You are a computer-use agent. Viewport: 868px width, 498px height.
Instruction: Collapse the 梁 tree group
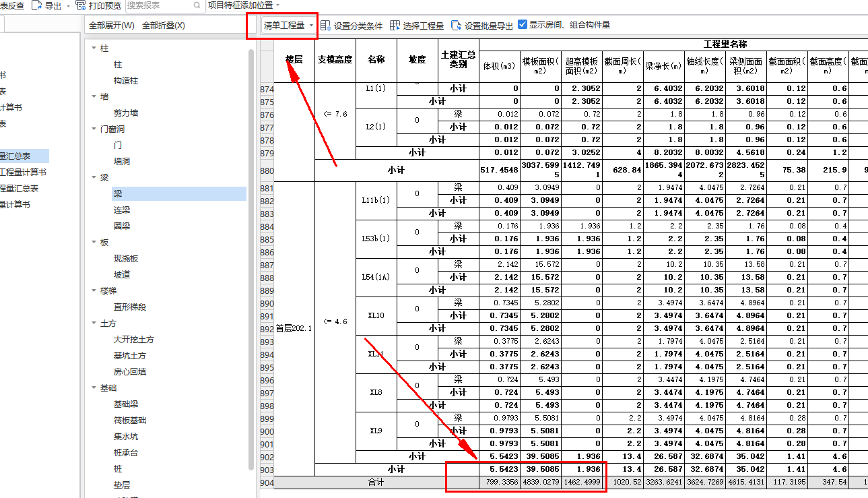pyautogui.click(x=94, y=178)
